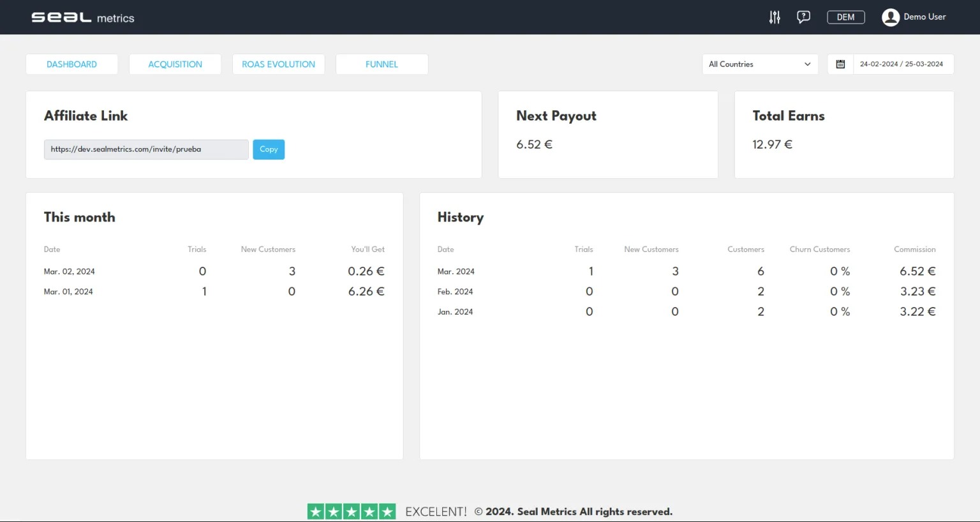The image size is (980, 522).
Task: Click the Trustpilot star rating badge
Action: tap(352, 511)
